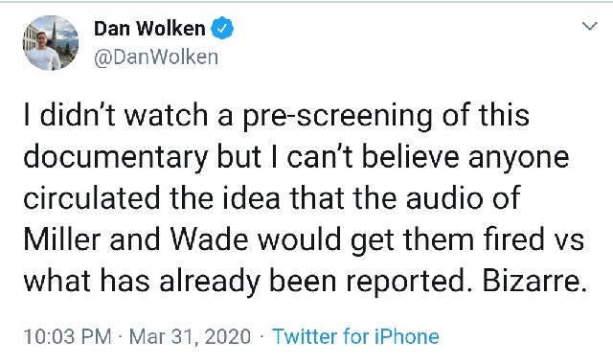This screenshot has height=364, width=613.
Task: Click the name Miller in the tweet
Action: (62, 239)
